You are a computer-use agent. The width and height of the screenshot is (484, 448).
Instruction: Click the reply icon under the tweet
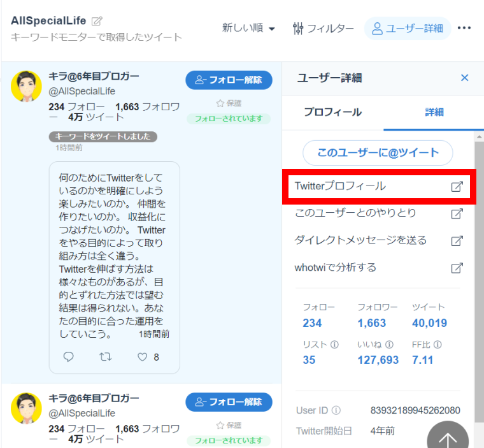coord(69,357)
